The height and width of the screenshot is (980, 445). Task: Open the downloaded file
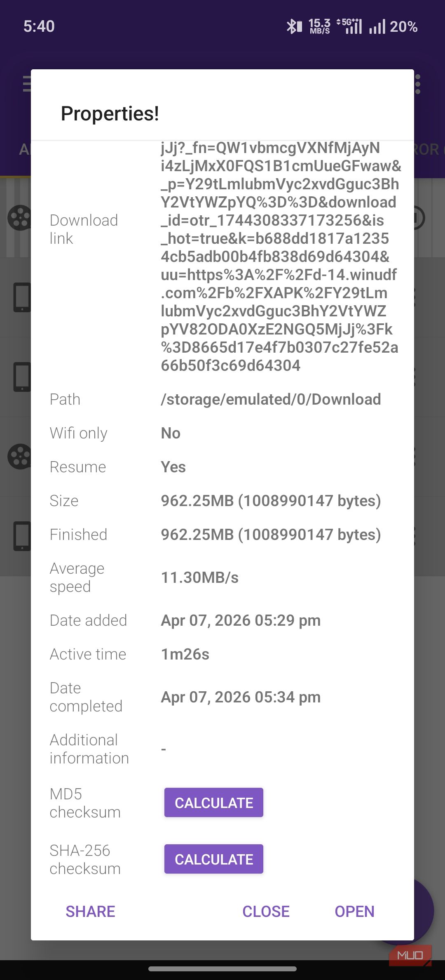click(x=354, y=912)
